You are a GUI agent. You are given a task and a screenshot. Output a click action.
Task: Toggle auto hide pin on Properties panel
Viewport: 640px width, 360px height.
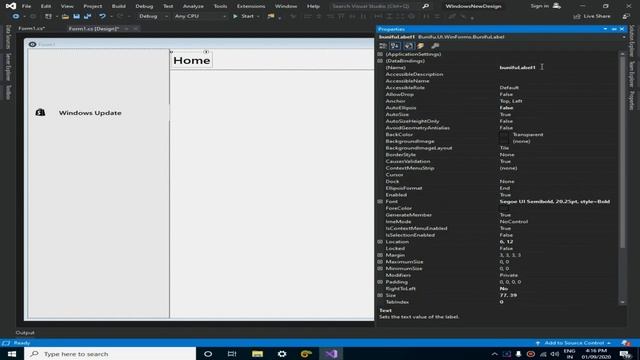(x=614, y=29)
